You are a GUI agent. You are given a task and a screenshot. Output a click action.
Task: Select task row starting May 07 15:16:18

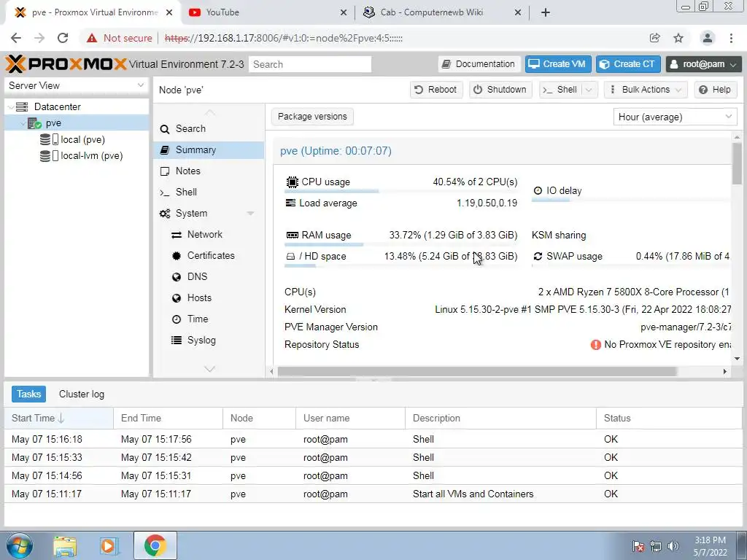373,439
